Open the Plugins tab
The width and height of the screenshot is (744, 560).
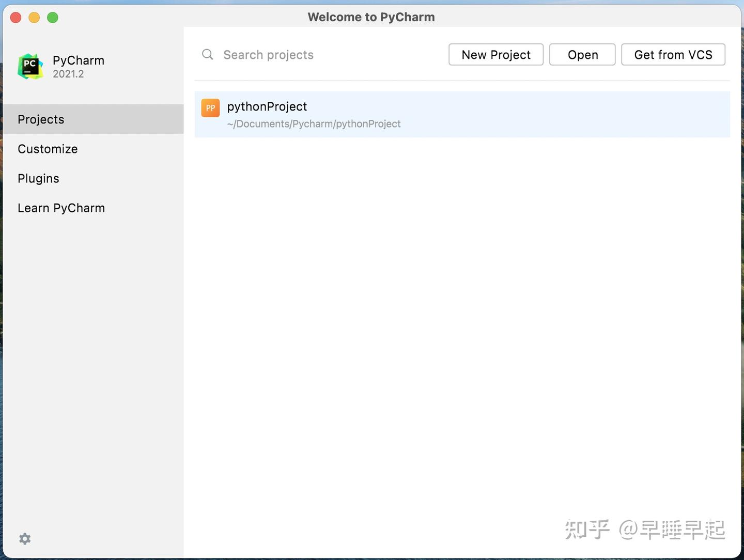93,178
